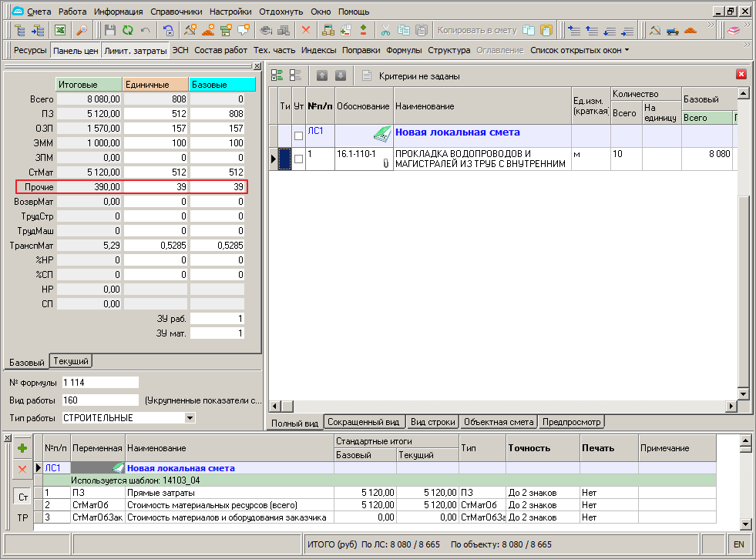Toggle the Ст button in bottom panel
756x559 pixels.
tap(23, 497)
